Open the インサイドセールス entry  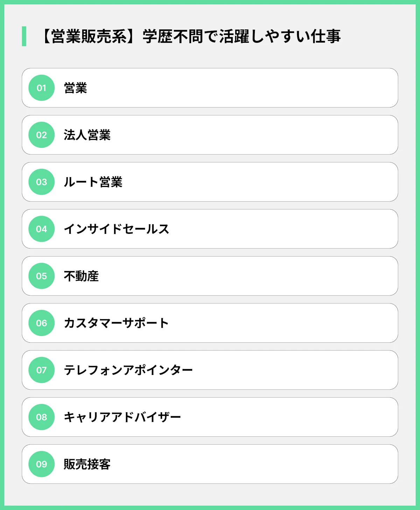pyautogui.click(x=116, y=229)
